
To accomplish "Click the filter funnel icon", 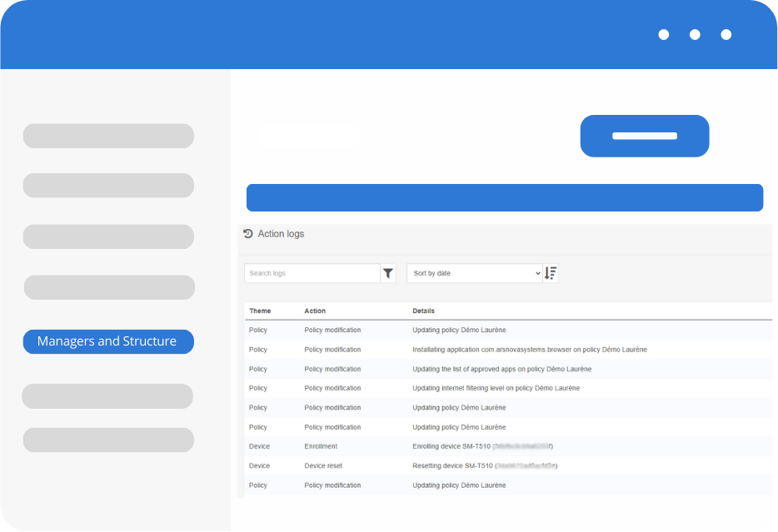I will (x=388, y=273).
